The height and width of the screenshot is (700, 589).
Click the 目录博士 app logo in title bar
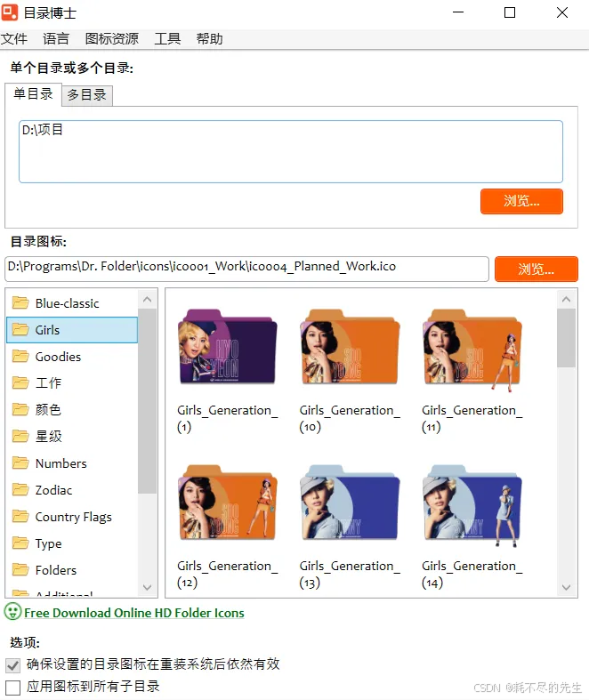click(10, 12)
